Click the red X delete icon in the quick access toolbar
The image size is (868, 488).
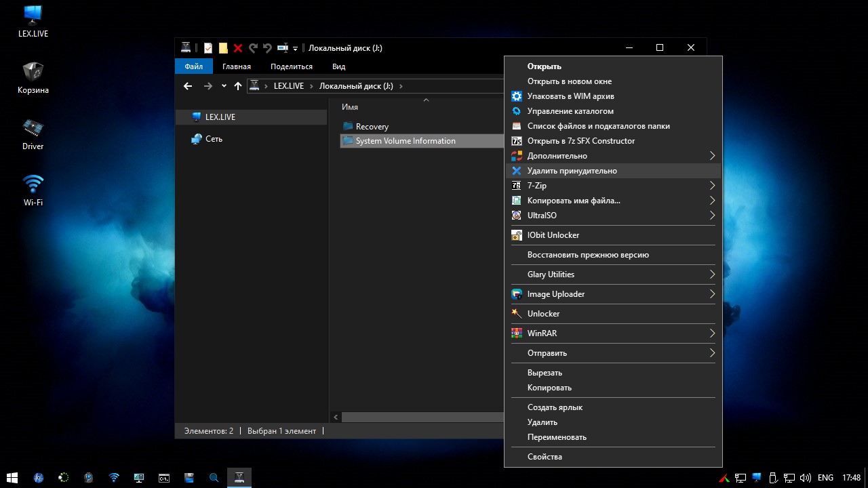click(238, 48)
